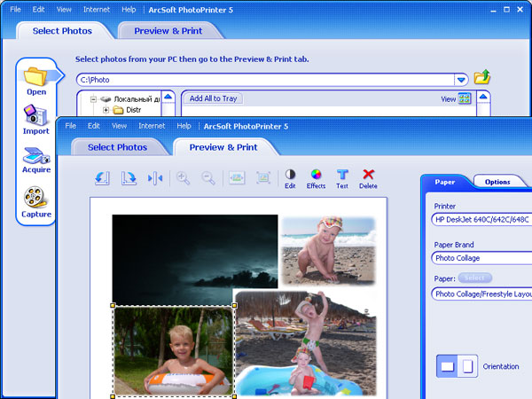The image size is (532, 399).
Task: Select the boy with swim ring photo
Action: (x=174, y=351)
